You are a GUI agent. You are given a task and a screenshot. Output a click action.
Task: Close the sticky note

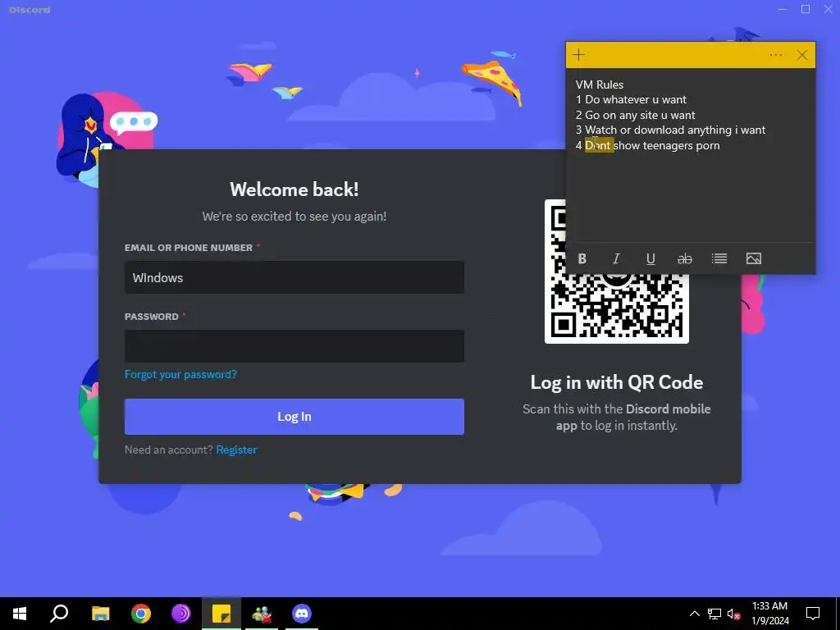click(802, 55)
